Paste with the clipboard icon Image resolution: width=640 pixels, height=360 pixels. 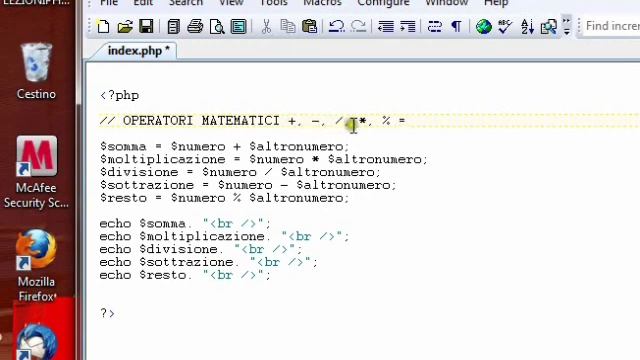[x=309, y=27]
